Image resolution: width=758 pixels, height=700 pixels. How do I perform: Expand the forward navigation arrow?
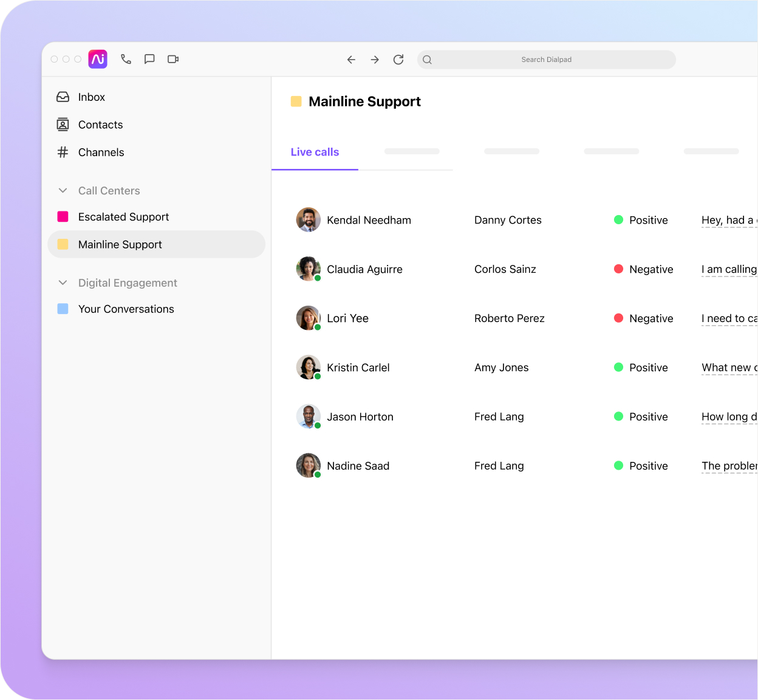pos(375,60)
